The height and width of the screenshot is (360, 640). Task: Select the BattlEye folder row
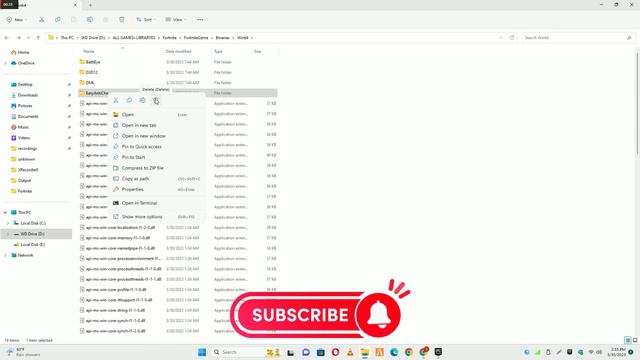point(178,62)
